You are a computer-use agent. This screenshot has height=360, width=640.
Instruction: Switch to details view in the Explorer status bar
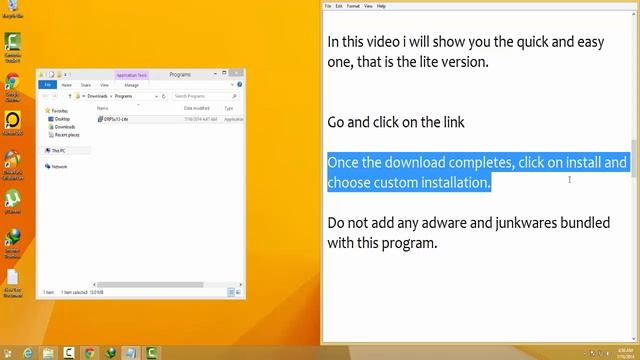point(231,292)
